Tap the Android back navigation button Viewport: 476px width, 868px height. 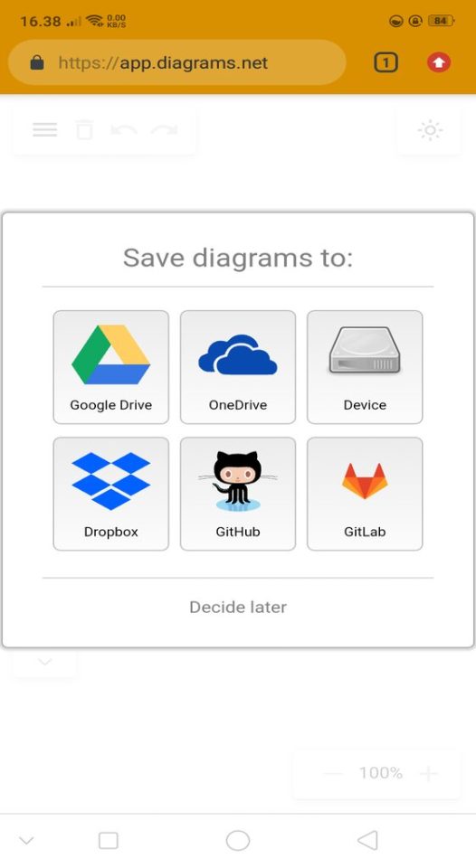coord(367,840)
